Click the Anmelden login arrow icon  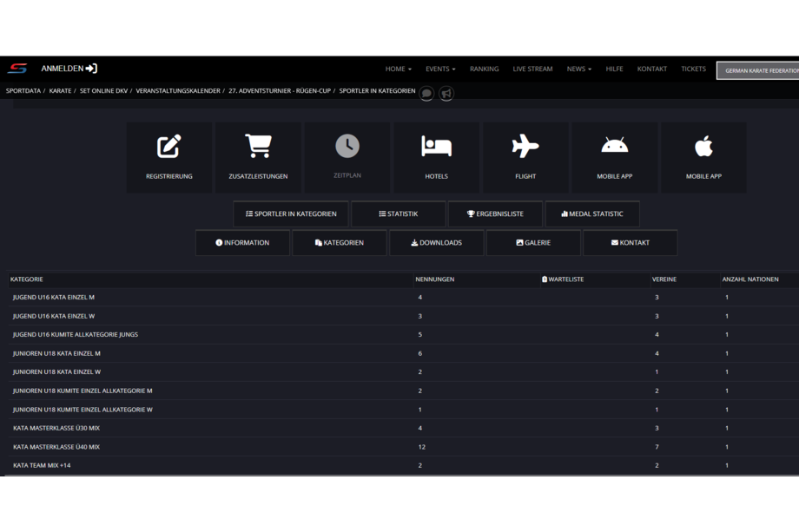point(91,69)
